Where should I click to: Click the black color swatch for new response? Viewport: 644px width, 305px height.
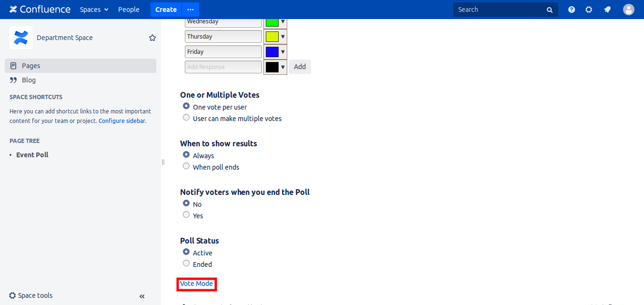(272, 67)
